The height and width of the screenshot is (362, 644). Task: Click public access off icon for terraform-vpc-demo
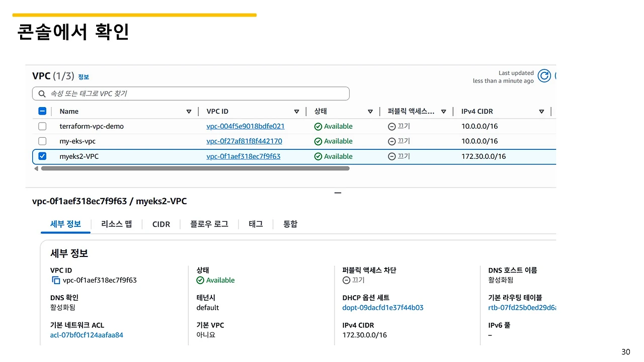click(392, 127)
